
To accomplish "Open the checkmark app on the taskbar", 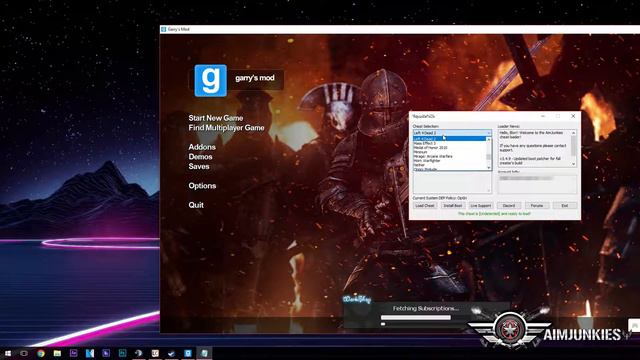I will click(171, 353).
